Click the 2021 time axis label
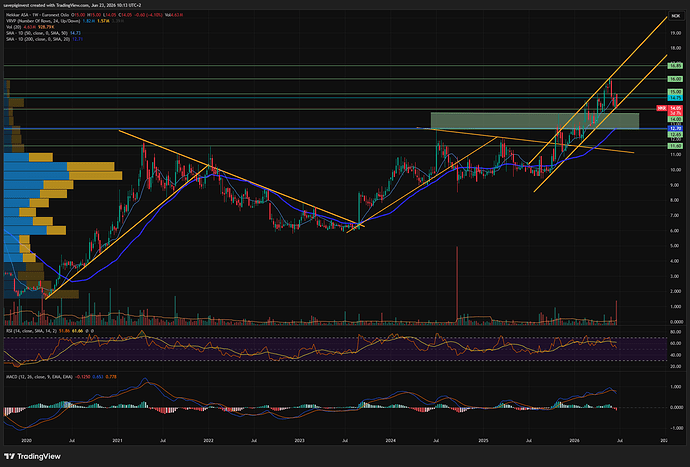The image size is (690, 467). pos(117,440)
